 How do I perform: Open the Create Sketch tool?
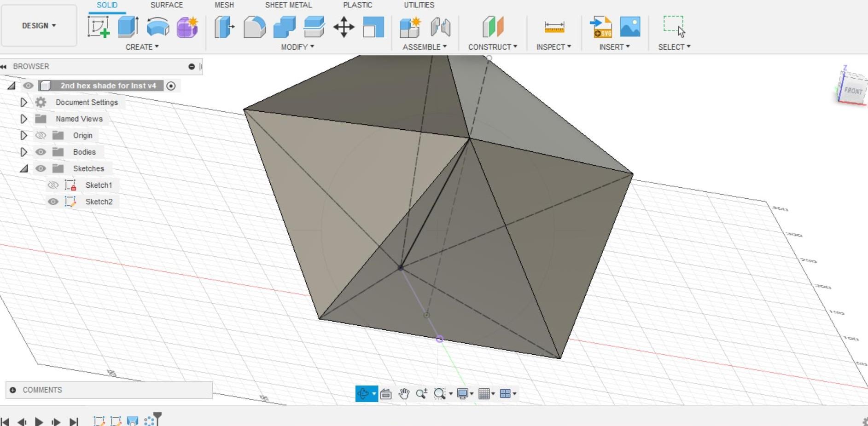(98, 26)
